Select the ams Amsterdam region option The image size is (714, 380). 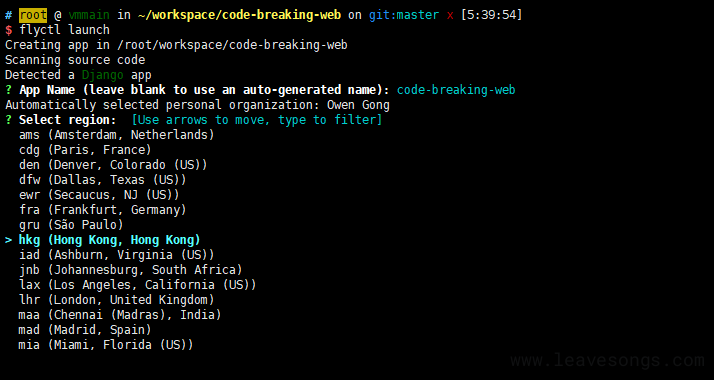pyautogui.click(x=117, y=135)
